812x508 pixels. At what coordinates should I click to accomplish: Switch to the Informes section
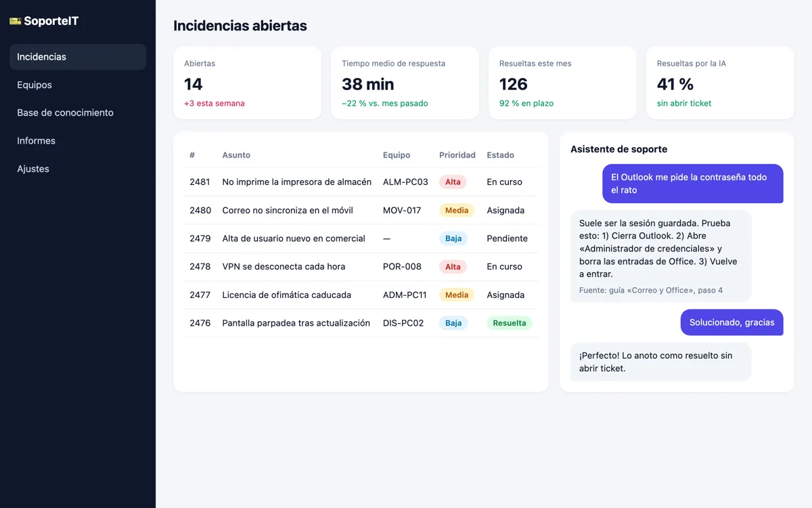78,141
